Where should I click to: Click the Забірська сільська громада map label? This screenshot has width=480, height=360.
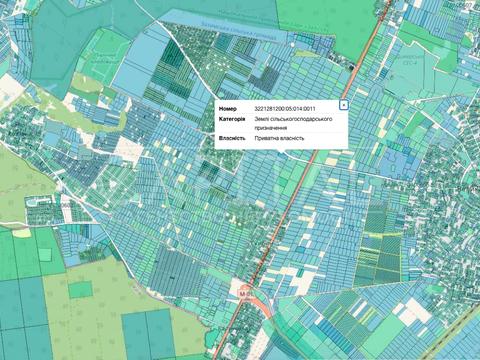239,31
